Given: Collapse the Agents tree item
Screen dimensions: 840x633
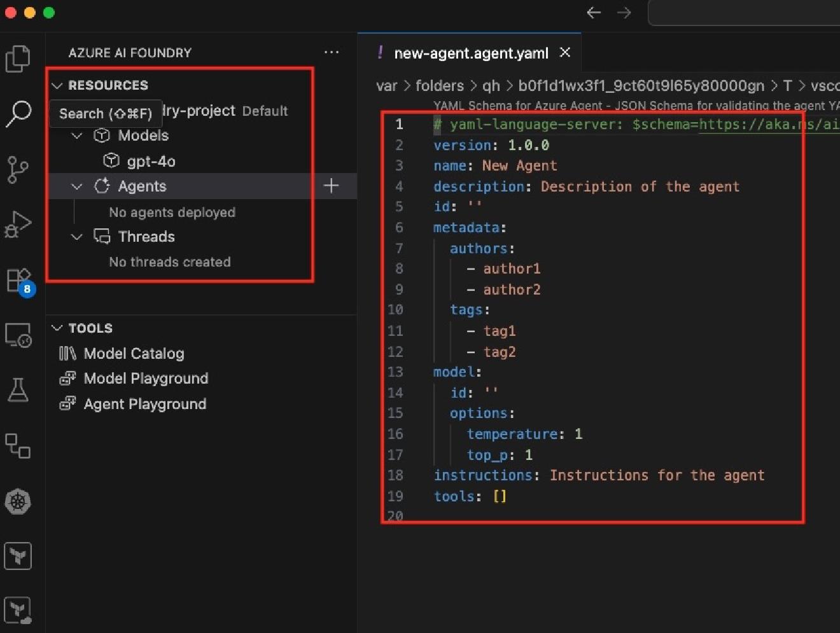Looking at the screenshot, I should pyautogui.click(x=76, y=186).
